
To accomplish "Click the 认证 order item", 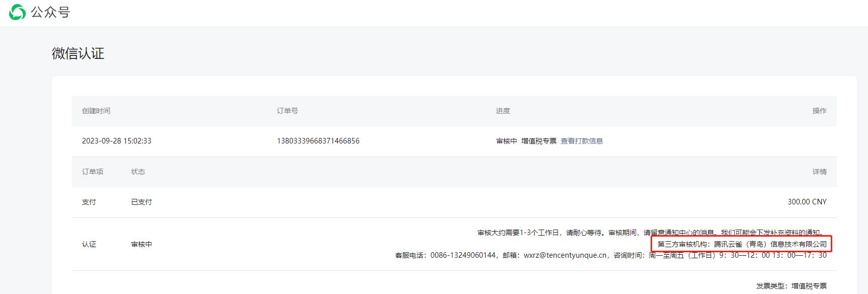I will pos(89,244).
